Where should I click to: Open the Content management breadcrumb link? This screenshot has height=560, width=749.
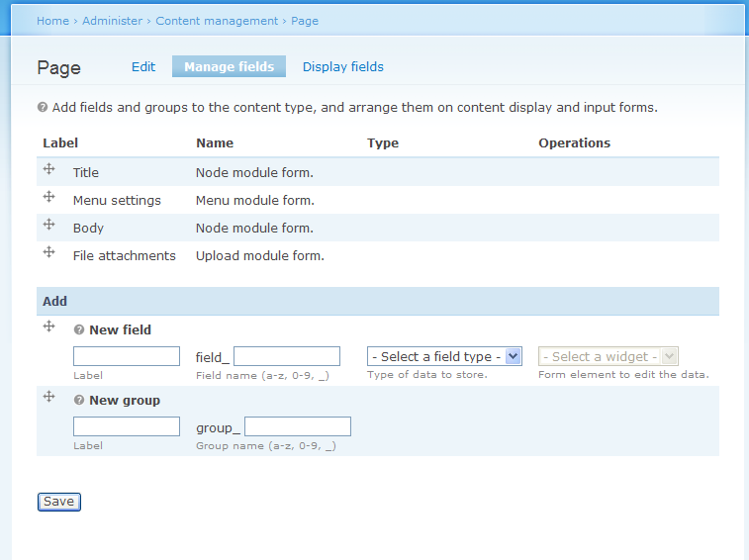point(217,21)
